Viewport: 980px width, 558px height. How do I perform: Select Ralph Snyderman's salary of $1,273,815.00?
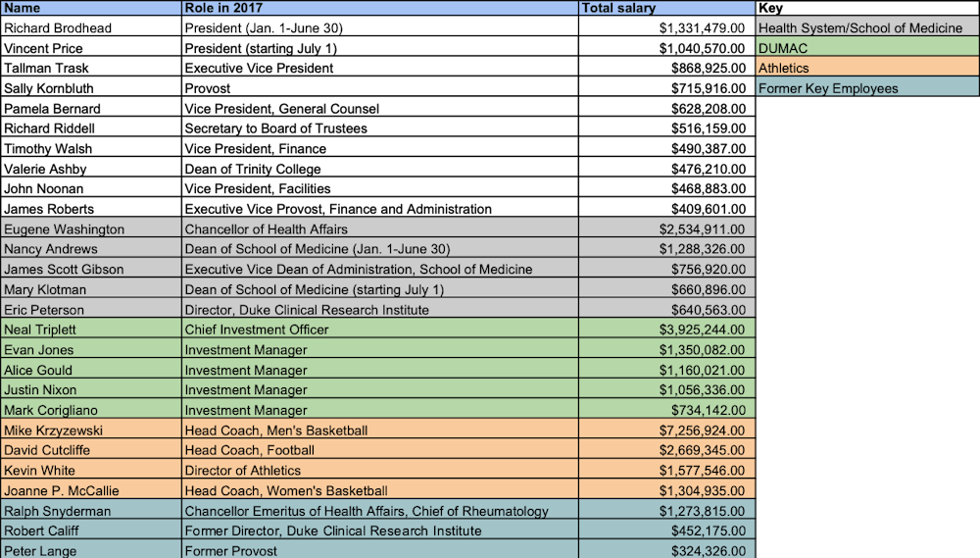(666, 511)
